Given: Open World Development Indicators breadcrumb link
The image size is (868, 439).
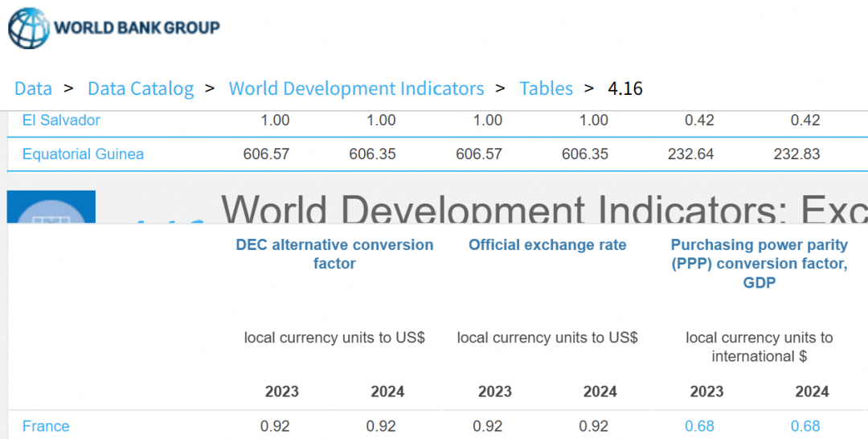Looking at the screenshot, I should [356, 88].
